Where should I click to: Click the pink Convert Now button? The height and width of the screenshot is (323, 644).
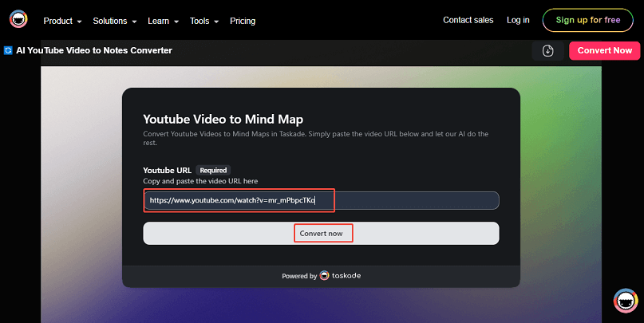pyautogui.click(x=604, y=50)
